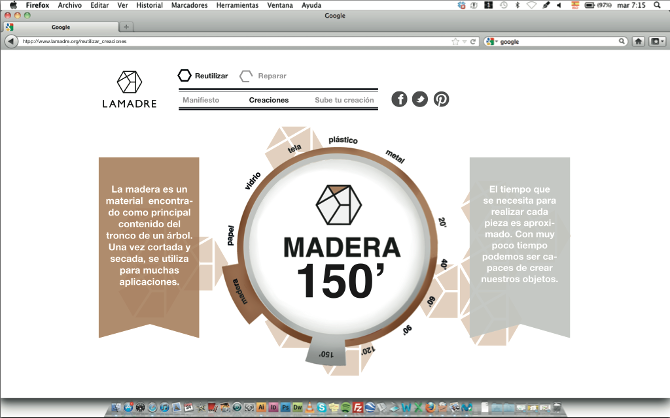670x418 pixels.
Task: Click the browser back arrow button
Action: (11, 41)
